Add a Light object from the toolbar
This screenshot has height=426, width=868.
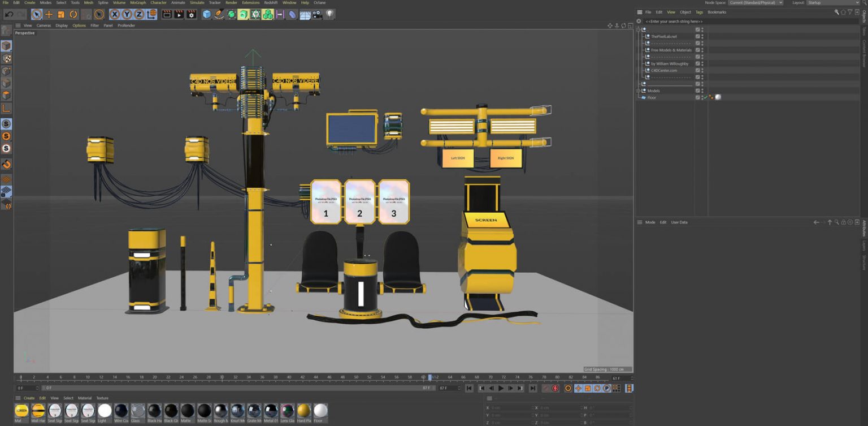point(330,14)
